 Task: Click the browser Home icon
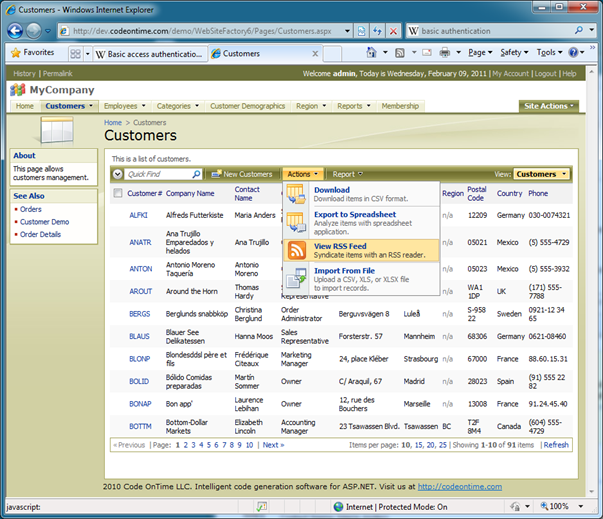(x=371, y=52)
